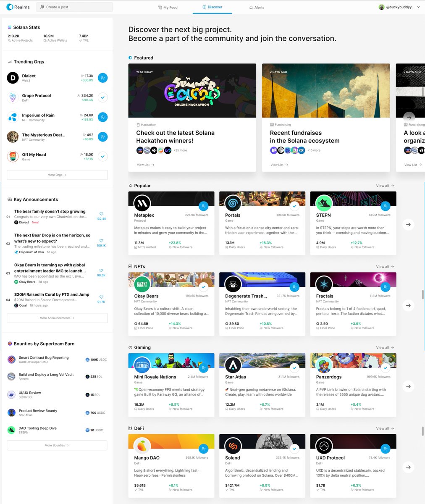Image resolution: width=425 pixels, height=504 pixels.
Task: Open the account dropdown for @buckybuddyy
Action: pos(399,7)
